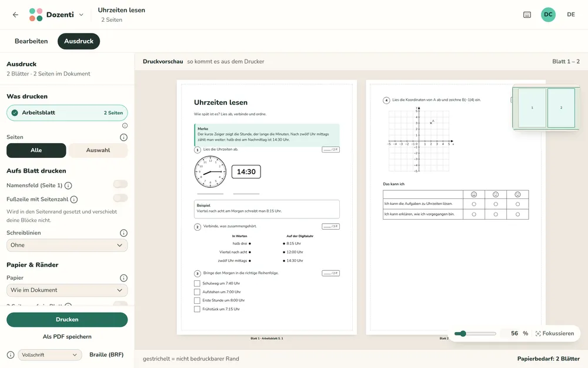This screenshot has height=368, width=588.
Task: Select page 2 in the minimap
Action: 561,108
